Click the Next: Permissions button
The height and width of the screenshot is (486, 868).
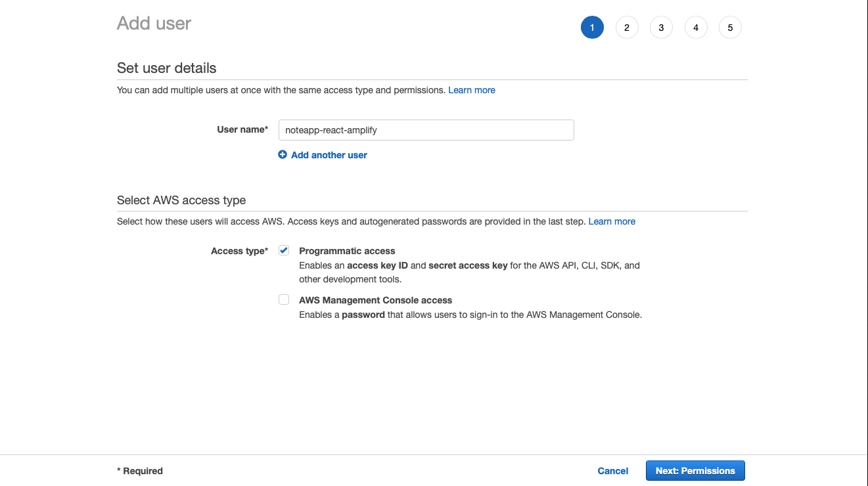pos(695,470)
